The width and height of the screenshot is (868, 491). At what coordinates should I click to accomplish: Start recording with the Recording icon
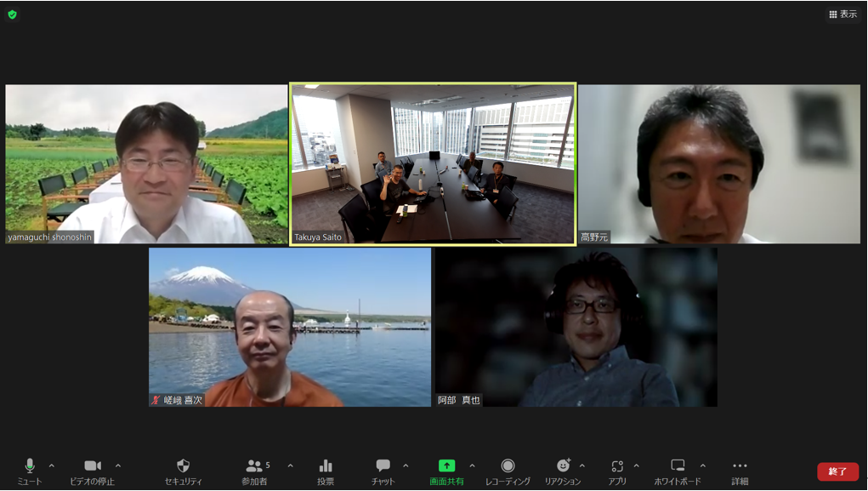(x=508, y=466)
